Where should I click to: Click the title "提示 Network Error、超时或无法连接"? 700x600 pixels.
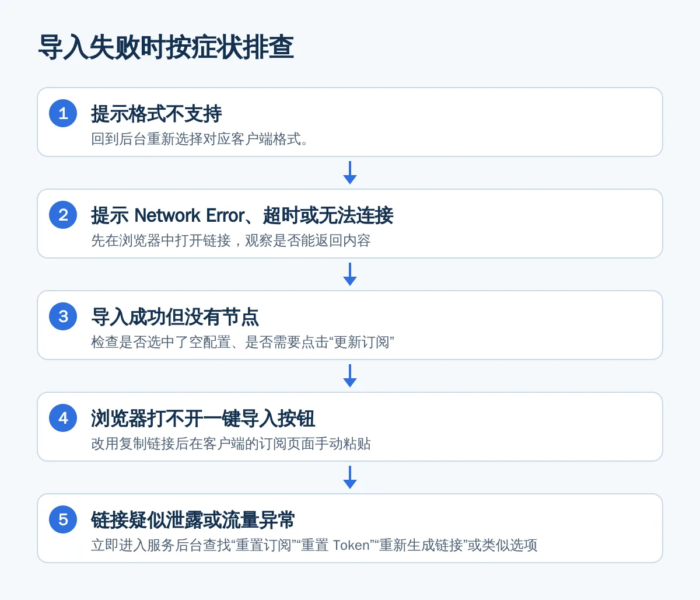(242, 215)
